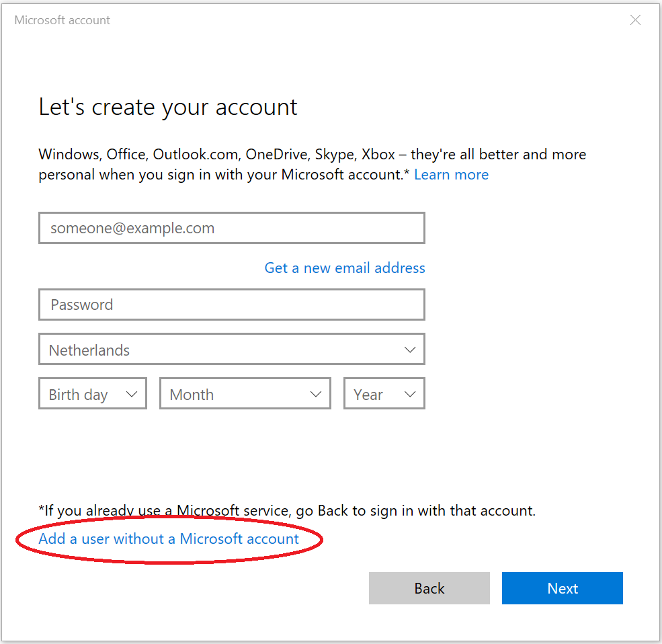Click Get a new email address
The image size is (662, 644).
pos(345,268)
